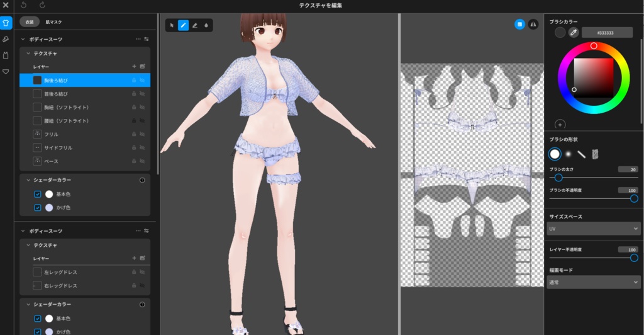This screenshot has width=644, height=335.
Task: Collapse the second テクスチャ section
Action: coord(28,245)
